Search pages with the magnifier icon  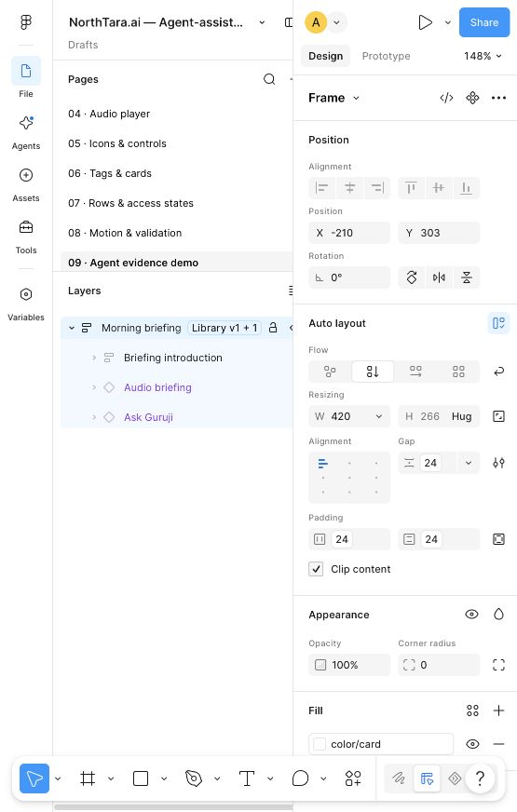coord(269,79)
